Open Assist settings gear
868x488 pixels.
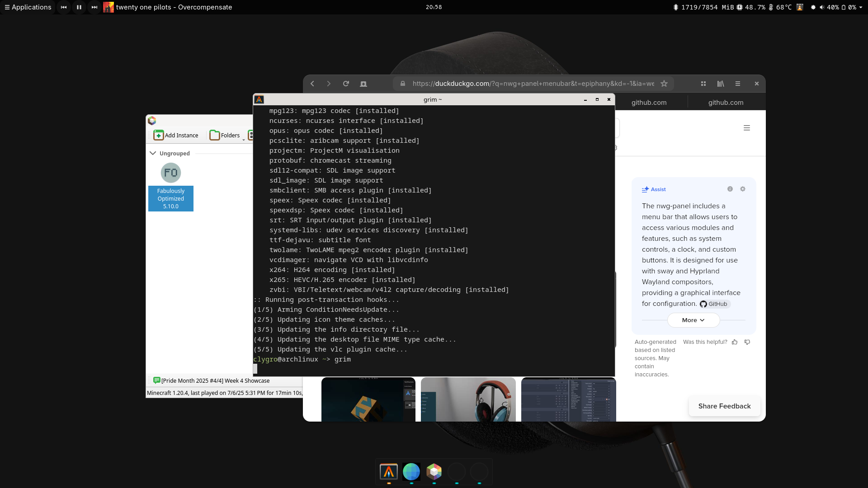tap(743, 189)
